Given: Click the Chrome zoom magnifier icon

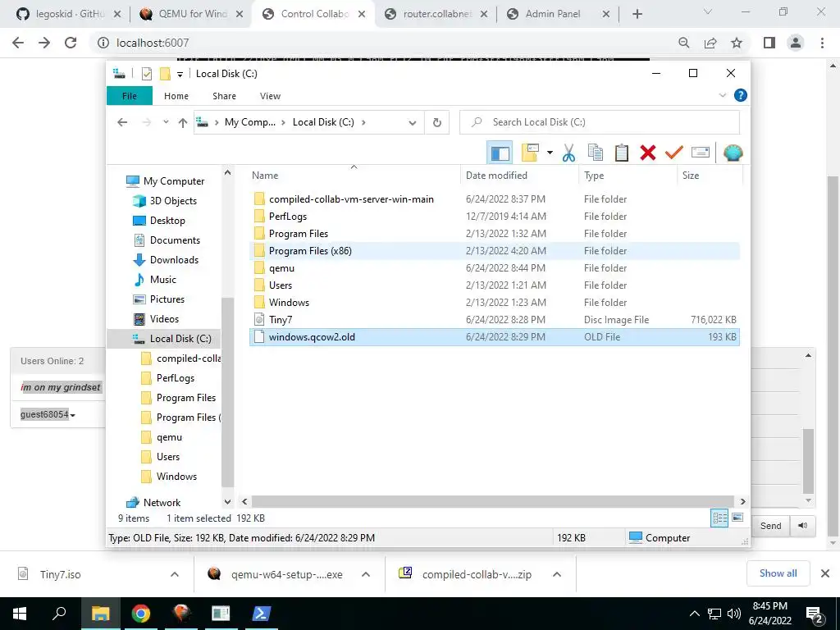Looking at the screenshot, I should point(684,43).
